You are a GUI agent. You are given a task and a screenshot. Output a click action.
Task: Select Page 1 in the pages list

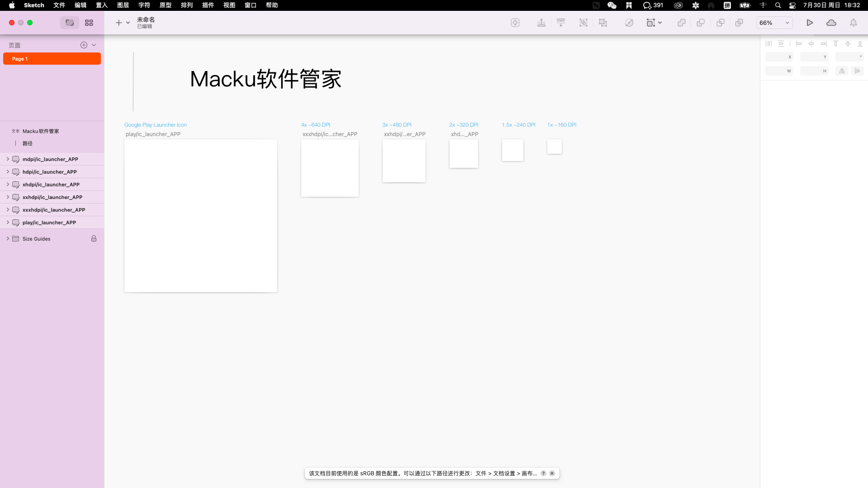(52, 59)
